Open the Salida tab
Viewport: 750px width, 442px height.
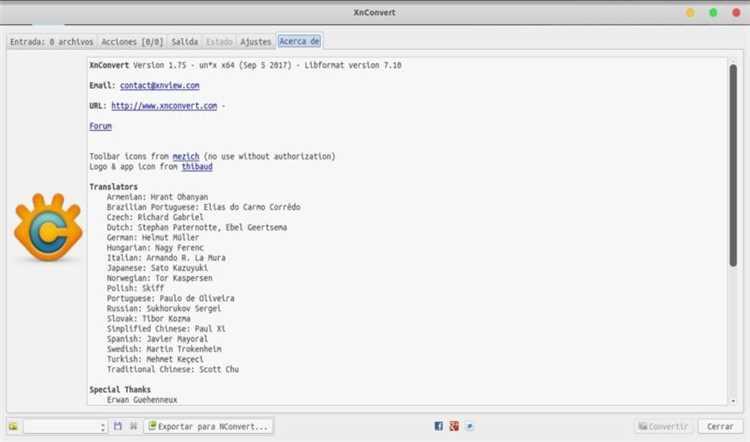tap(185, 42)
